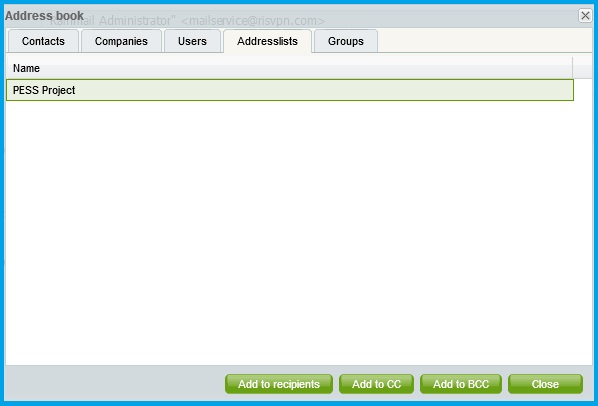Click the blank header cell right of Name

coord(582,68)
